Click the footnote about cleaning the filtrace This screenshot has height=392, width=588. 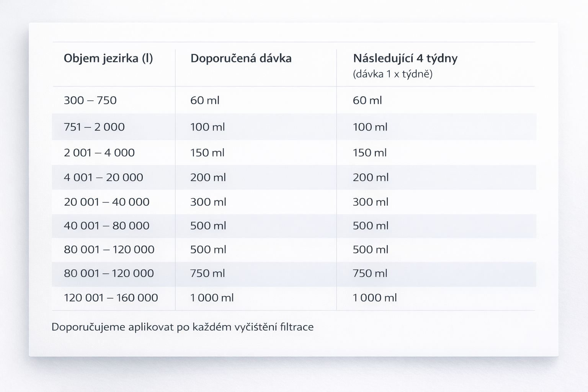point(182,327)
